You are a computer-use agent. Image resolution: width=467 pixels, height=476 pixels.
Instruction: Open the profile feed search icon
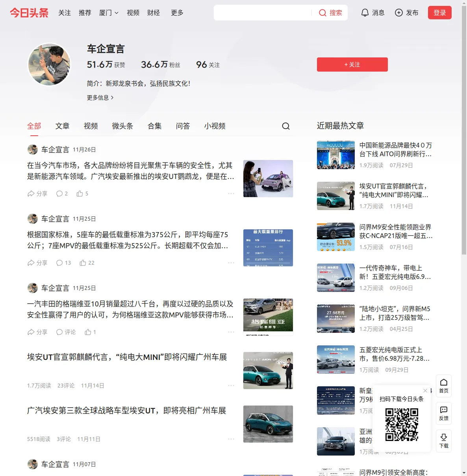(286, 126)
